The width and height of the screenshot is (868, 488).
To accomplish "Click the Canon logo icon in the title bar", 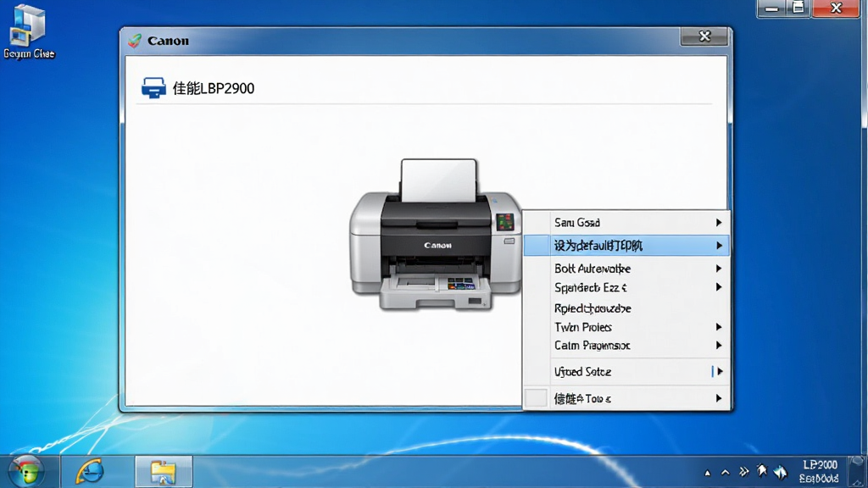I will (135, 41).
